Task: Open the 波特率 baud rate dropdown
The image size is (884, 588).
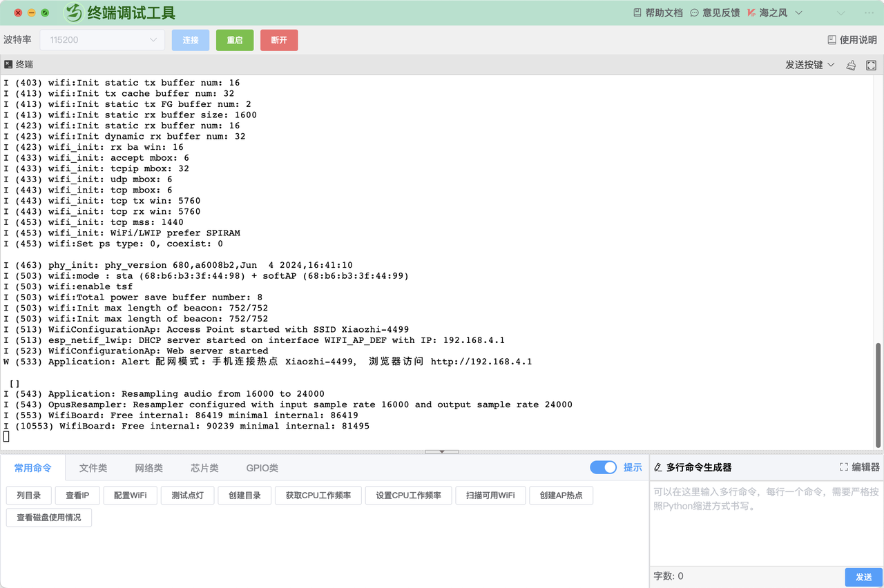Action: (x=102, y=40)
